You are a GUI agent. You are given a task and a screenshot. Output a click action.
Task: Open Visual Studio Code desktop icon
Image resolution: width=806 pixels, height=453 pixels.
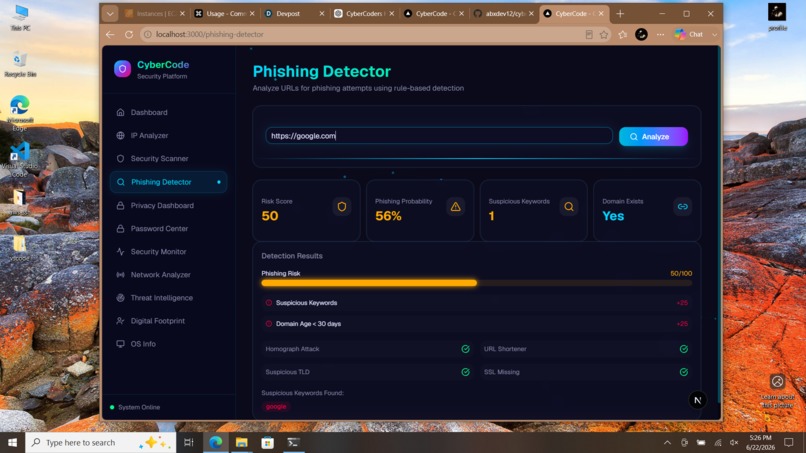click(20, 160)
